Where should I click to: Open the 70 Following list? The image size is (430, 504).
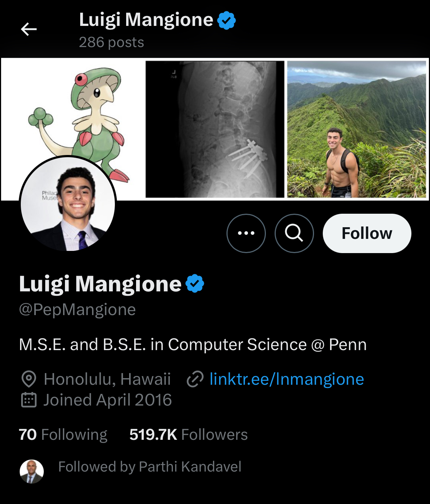coord(63,435)
